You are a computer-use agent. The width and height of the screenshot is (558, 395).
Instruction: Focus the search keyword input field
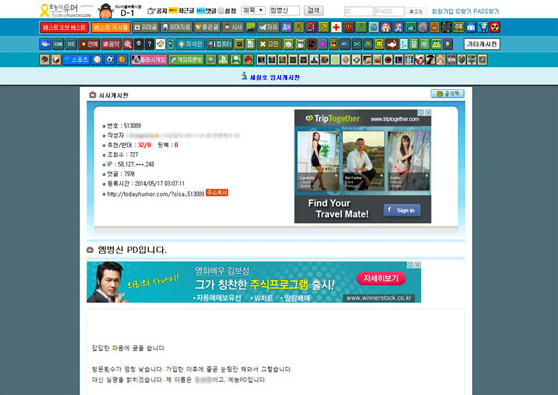point(284,10)
